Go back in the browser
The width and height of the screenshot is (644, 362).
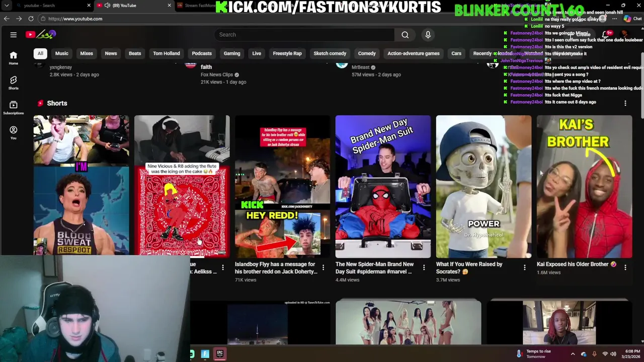[7, 19]
